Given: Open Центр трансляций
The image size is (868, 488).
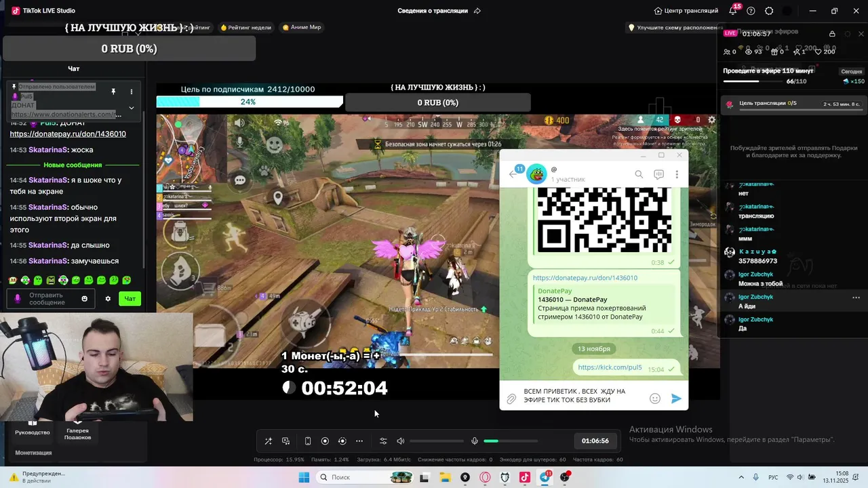Looking at the screenshot, I should [x=686, y=11].
